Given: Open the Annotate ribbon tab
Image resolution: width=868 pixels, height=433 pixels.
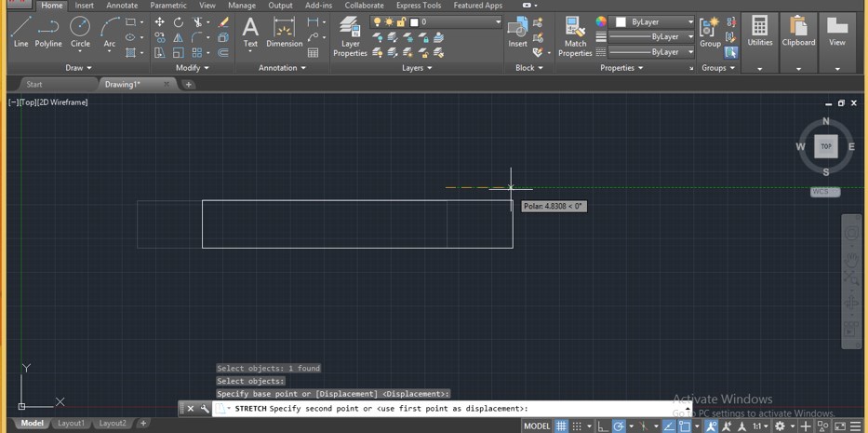Looking at the screenshot, I should click(x=122, y=6).
